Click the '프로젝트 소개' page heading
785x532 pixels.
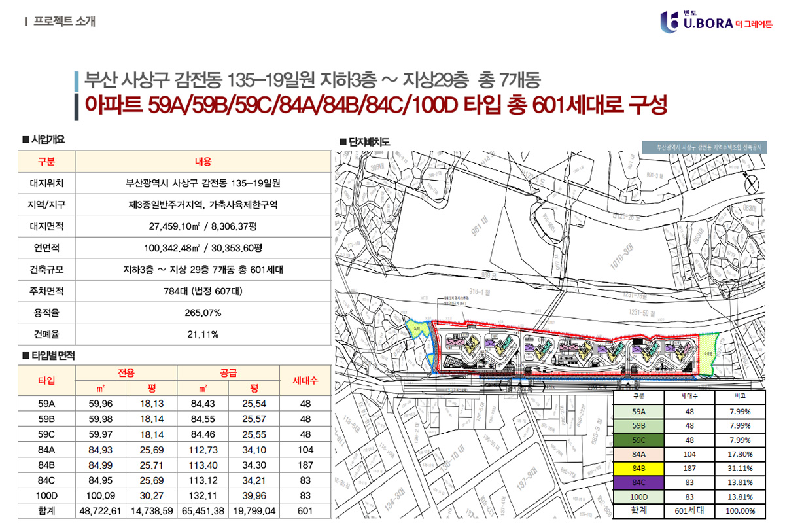coord(65,21)
